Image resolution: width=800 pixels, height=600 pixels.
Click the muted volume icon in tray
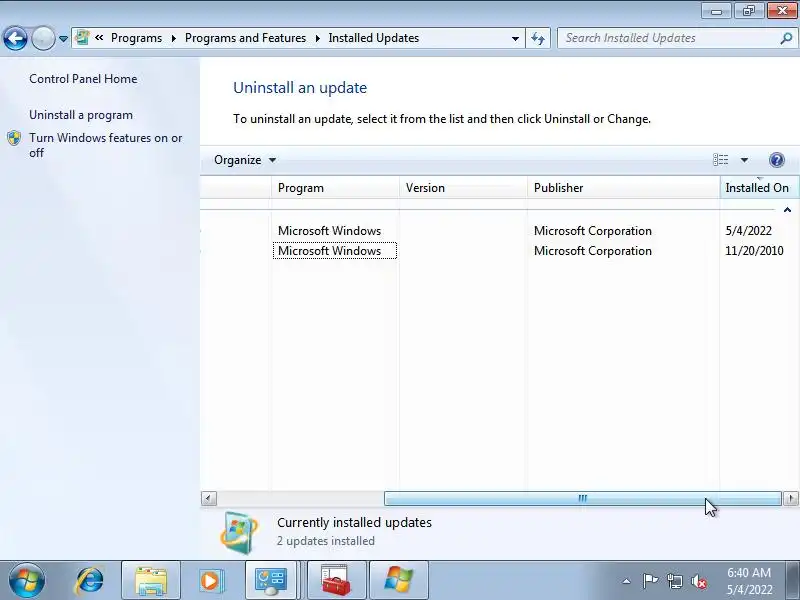click(x=699, y=581)
